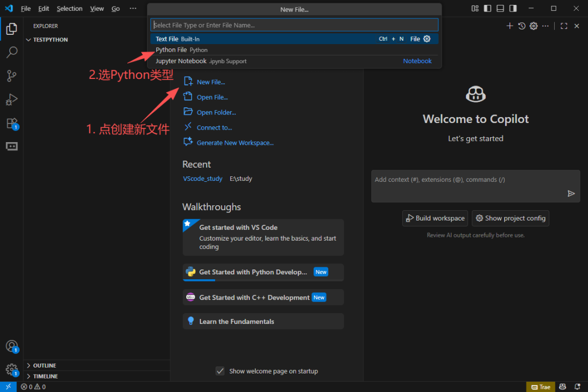The width and height of the screenshot is (588, 392).
Task: Open the Go menu
Action: (115, 8)
